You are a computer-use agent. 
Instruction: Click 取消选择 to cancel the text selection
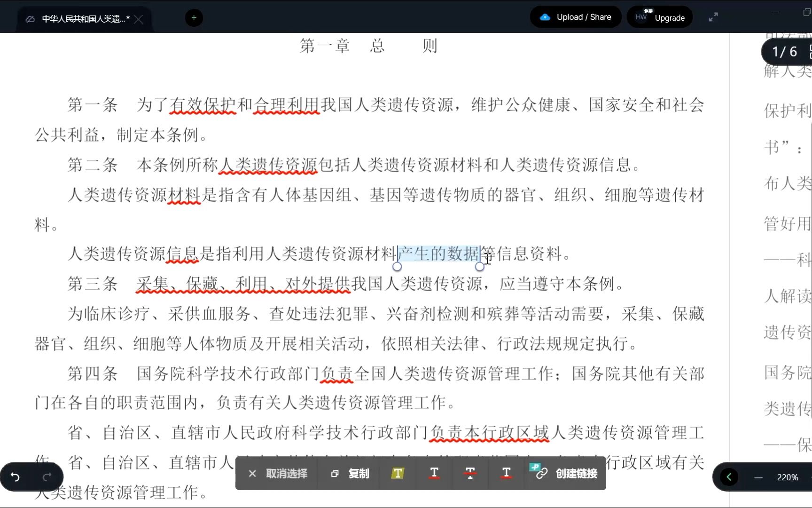(277, 474)
